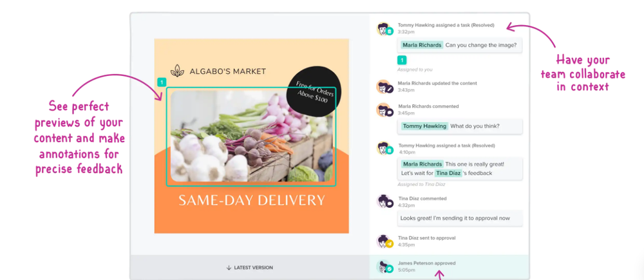Click Tommy Hawking's avatar on first task
The height and width of the screenshot is (280, 644).
(x=384, y=29)
